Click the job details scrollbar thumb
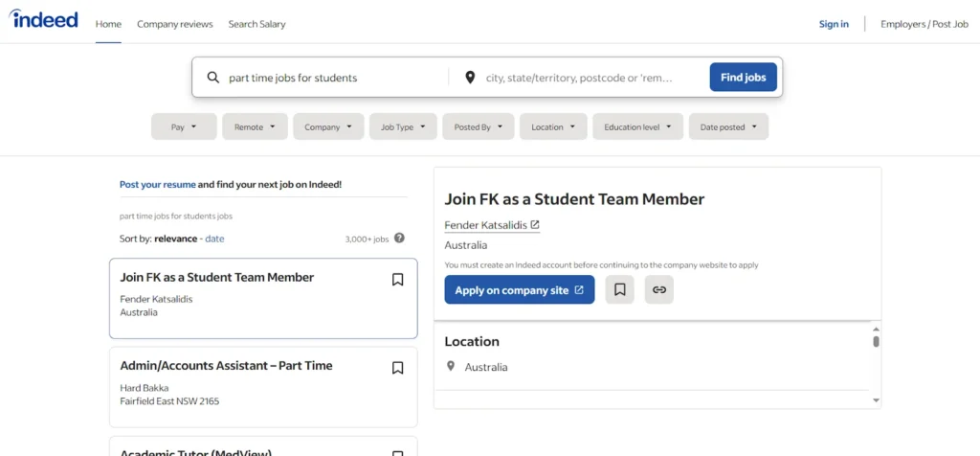Viewport: 980px width, 456px height. (877, 342)
